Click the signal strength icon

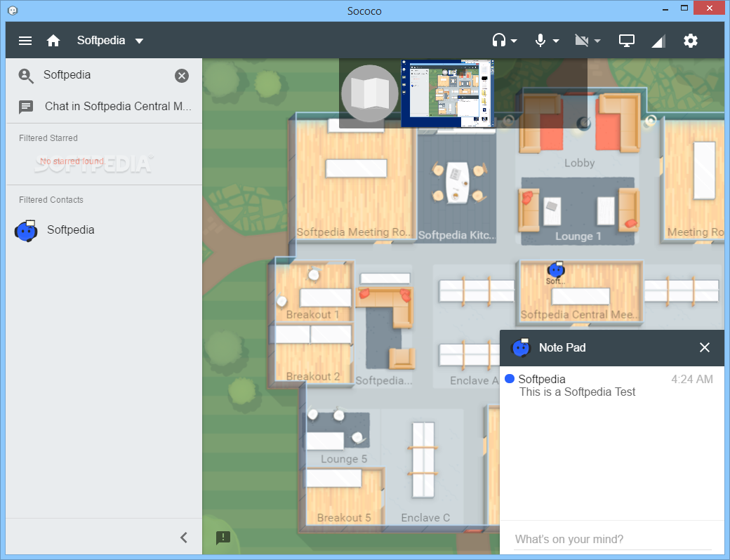click(x=658, y=41)
